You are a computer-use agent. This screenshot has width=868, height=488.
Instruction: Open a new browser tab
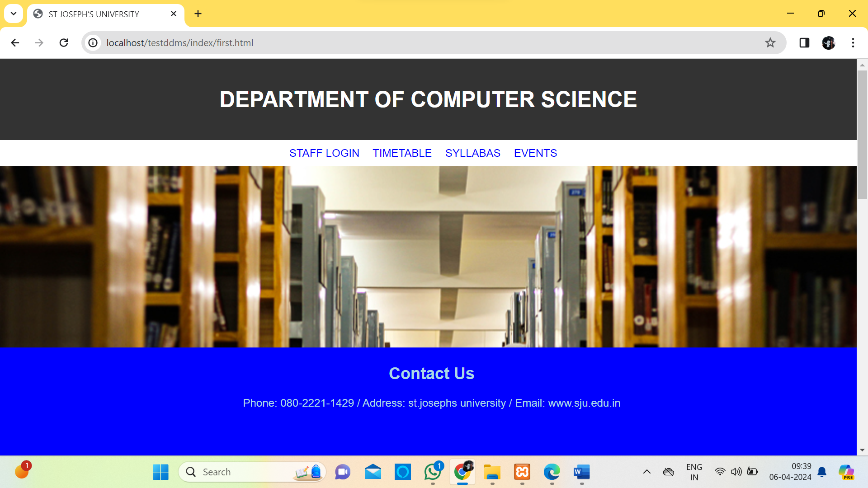pyautogui.click(x=198, y=14)
